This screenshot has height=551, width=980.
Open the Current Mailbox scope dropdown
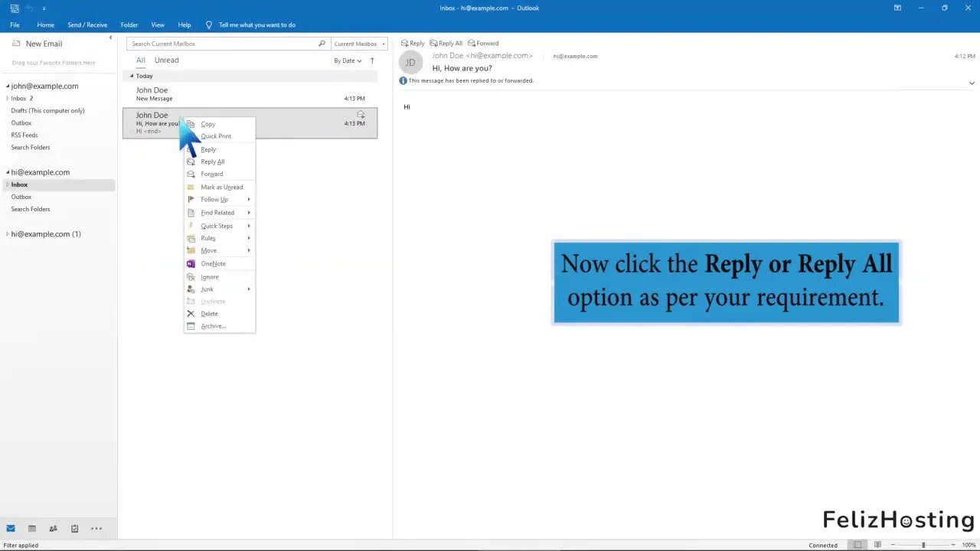(359, 44)
